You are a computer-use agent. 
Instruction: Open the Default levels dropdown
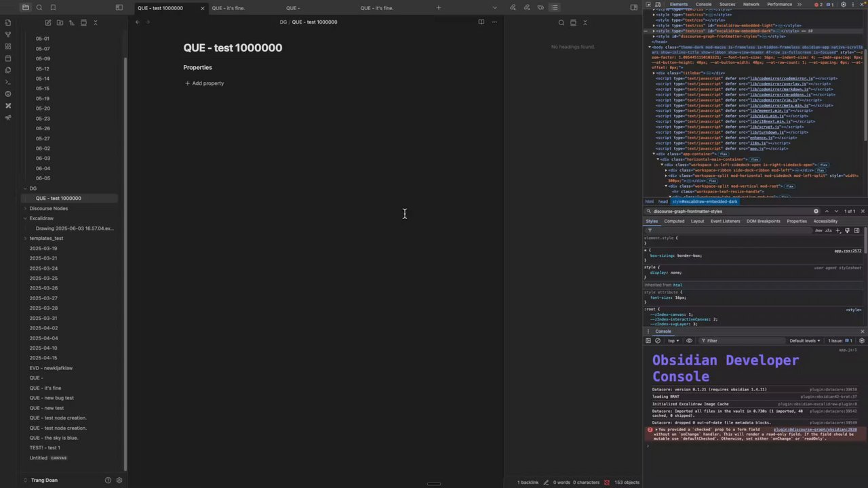point(805,341)
